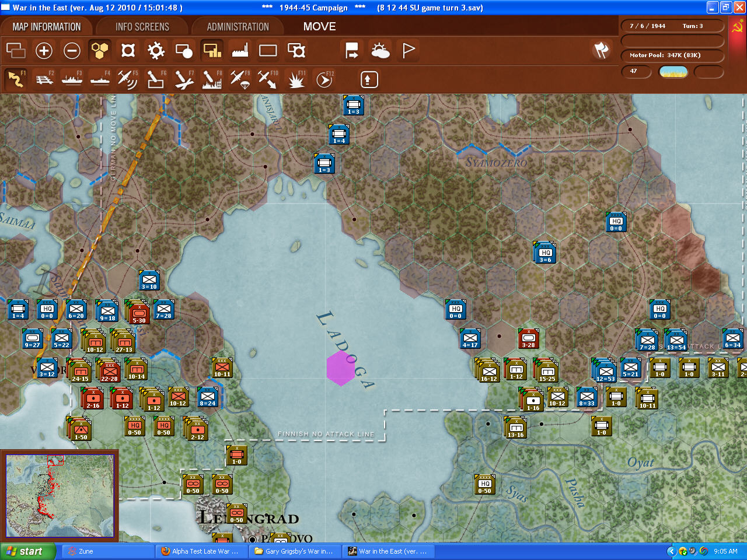Open the weather sun-and-cloud icon
The width and height of the screenshot is (747, 560).
(x=381, y=51)
